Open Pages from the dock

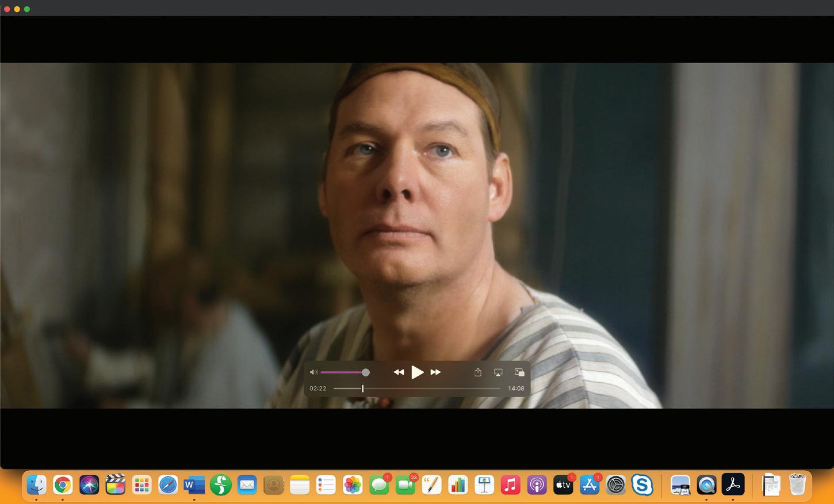(431, 486)
